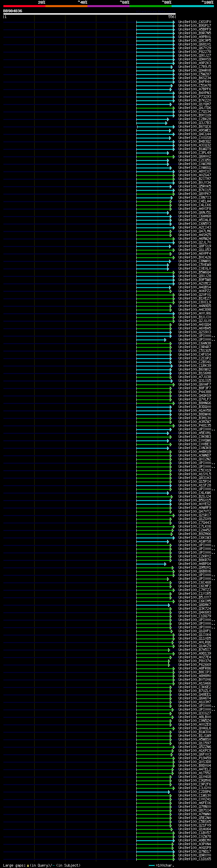
Task: Select hit label UniRef100_C6AN38
Action: (195, 343)
